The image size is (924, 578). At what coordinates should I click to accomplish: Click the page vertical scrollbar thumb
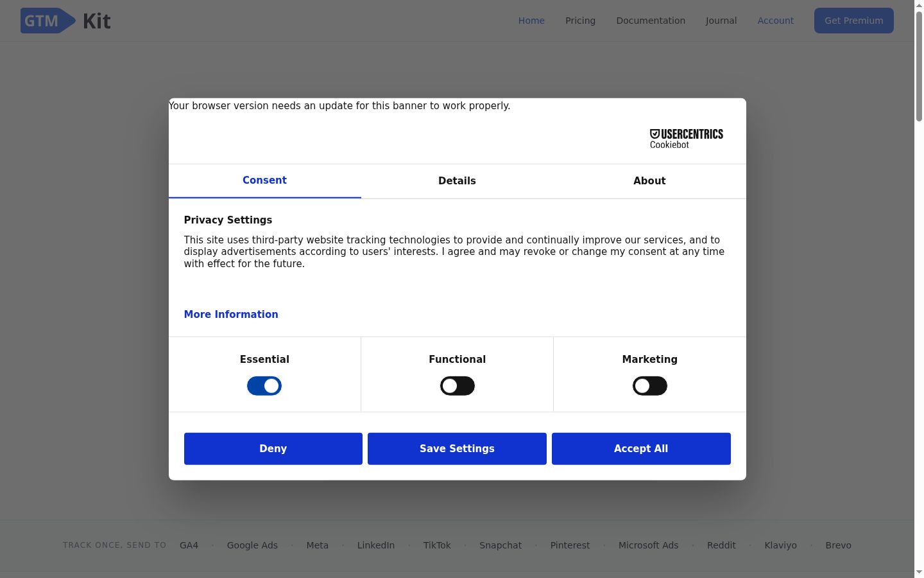pyautogui.click(x=919, y=66)
